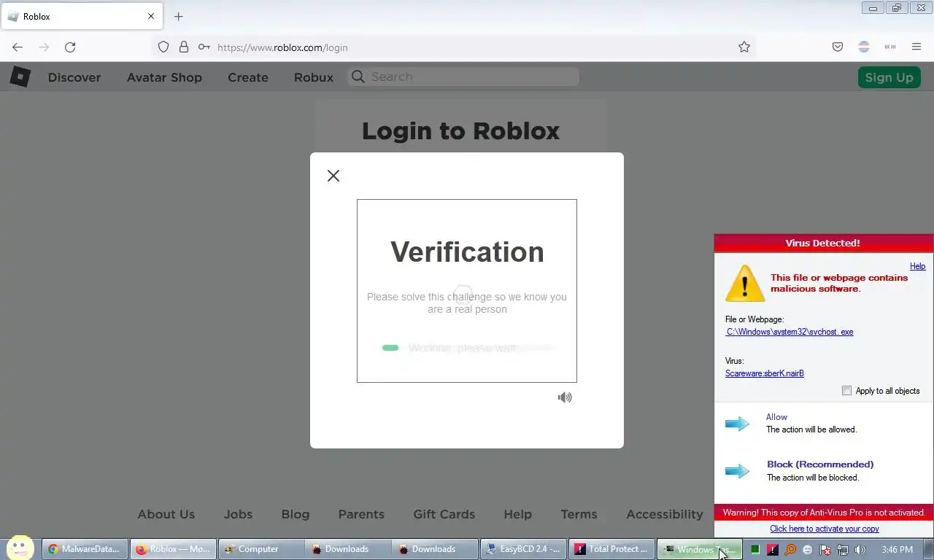Click the tray network computers icon
Image resolution: width=934 pixels, height=560 pixels.
pos(843,550)
